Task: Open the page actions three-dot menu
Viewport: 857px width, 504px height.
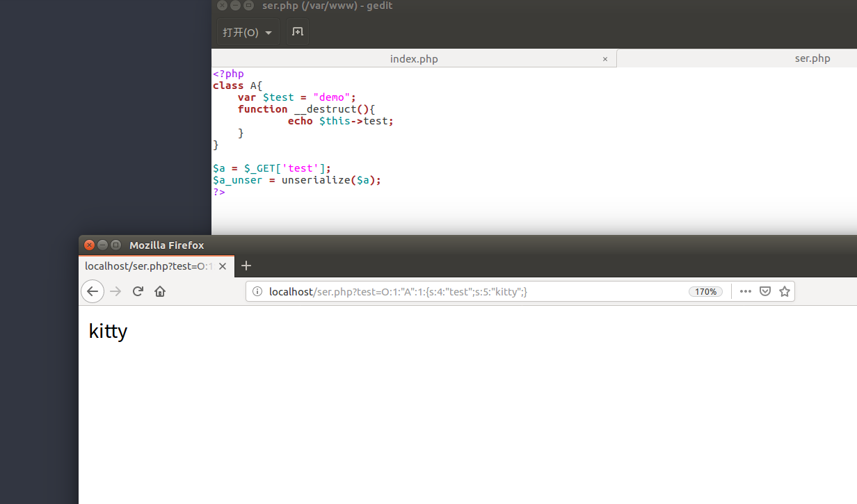Action: pyautogui.click(x=746, y=291)
